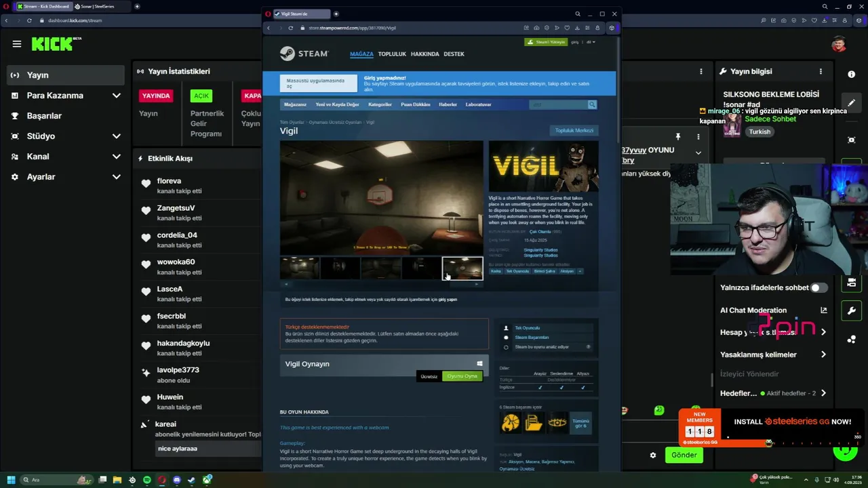Viewport: 868px width, 488px height.
Task: Send chat message with Gönder button
Action: coord(684,455)
